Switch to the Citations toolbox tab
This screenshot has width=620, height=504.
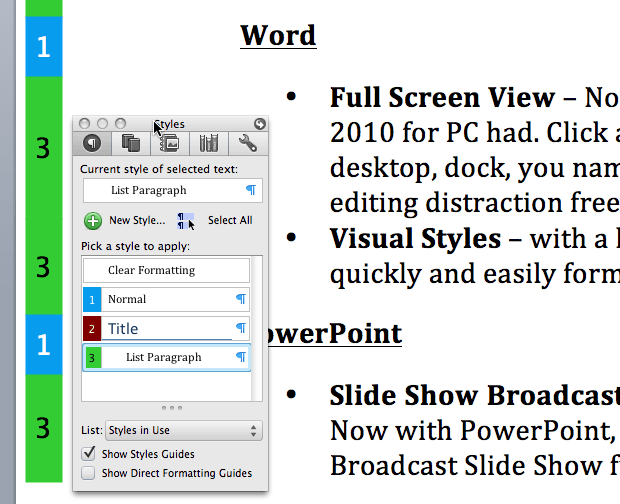(131, 143)
